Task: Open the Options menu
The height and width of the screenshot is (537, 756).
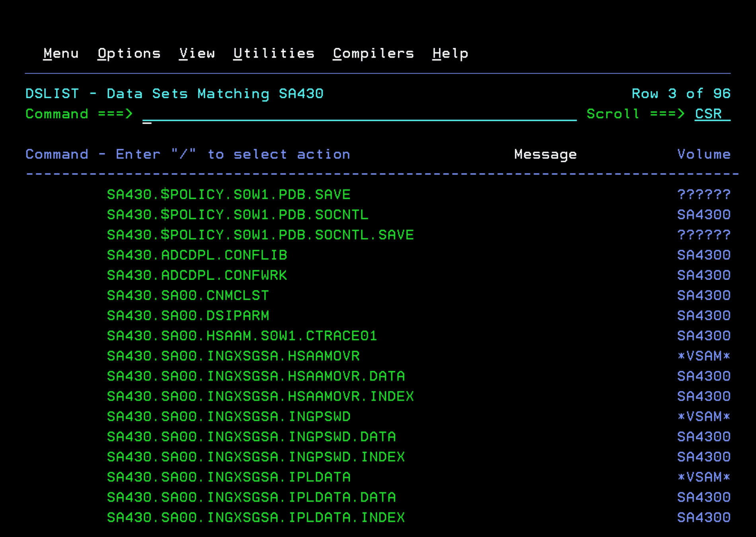Action: coord(129,53)
